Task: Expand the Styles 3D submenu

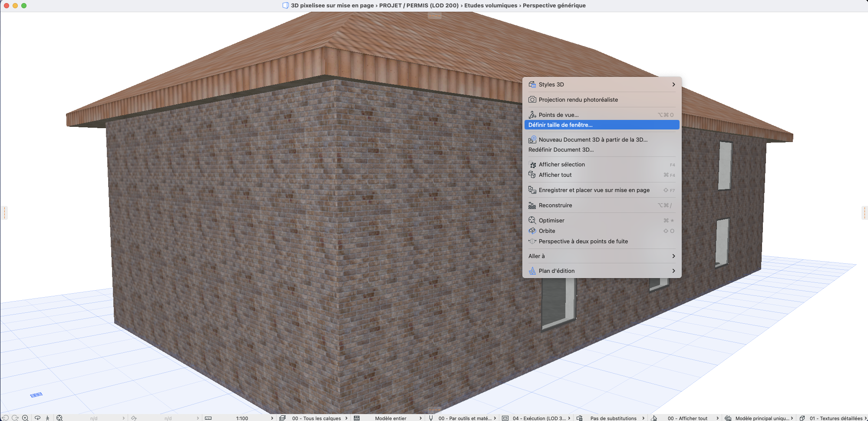Action: click(602, 84)
